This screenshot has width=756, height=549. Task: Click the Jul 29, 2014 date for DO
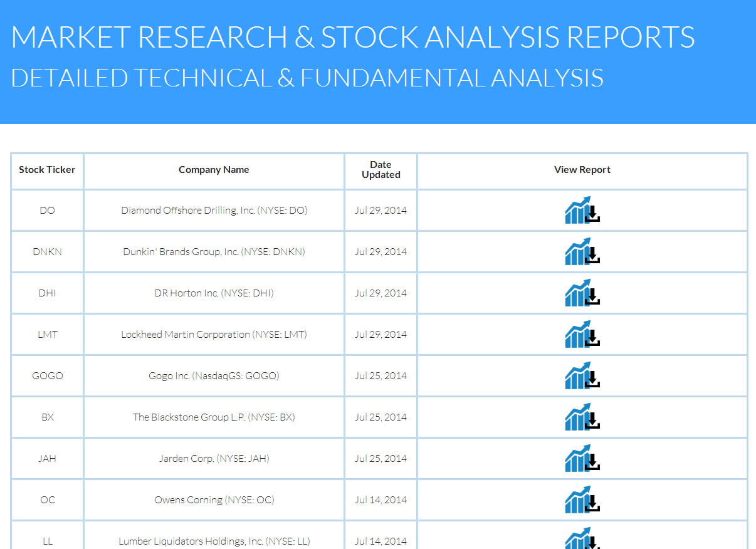pos(381,211)
